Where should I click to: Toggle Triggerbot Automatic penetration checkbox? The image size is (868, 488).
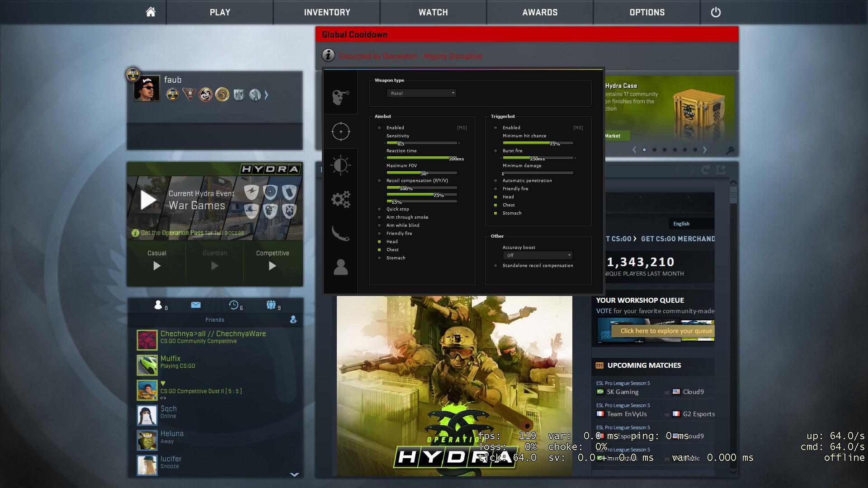click(x=495, y=181)
